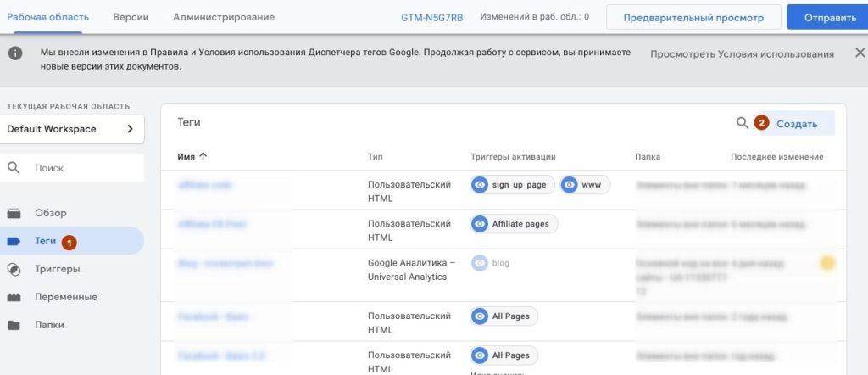Switch to the Администрирование tab

point(224,17)
